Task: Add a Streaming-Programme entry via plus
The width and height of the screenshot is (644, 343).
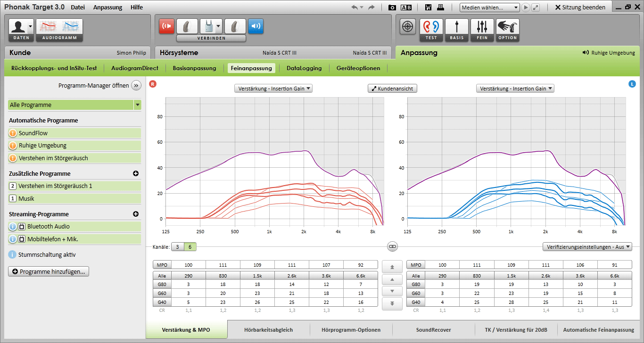Action: pyautogui.click(x=136, y=214)
